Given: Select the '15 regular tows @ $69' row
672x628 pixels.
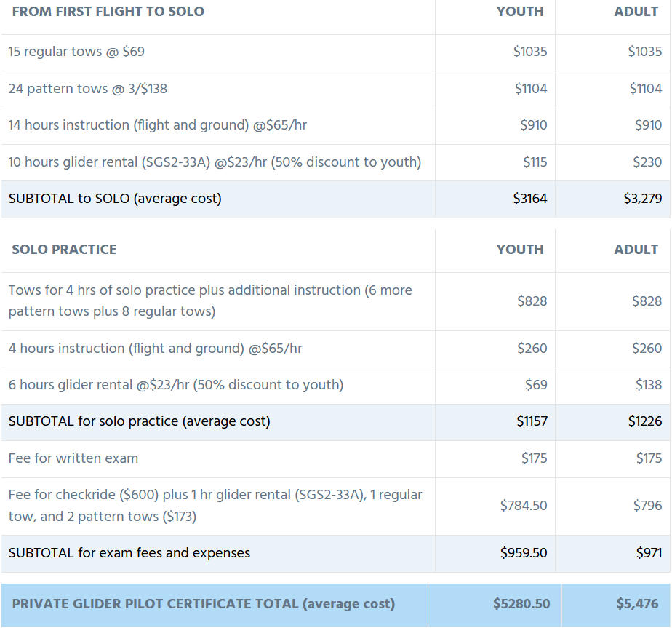Looking at the screenshot, I should pos(335,52).
